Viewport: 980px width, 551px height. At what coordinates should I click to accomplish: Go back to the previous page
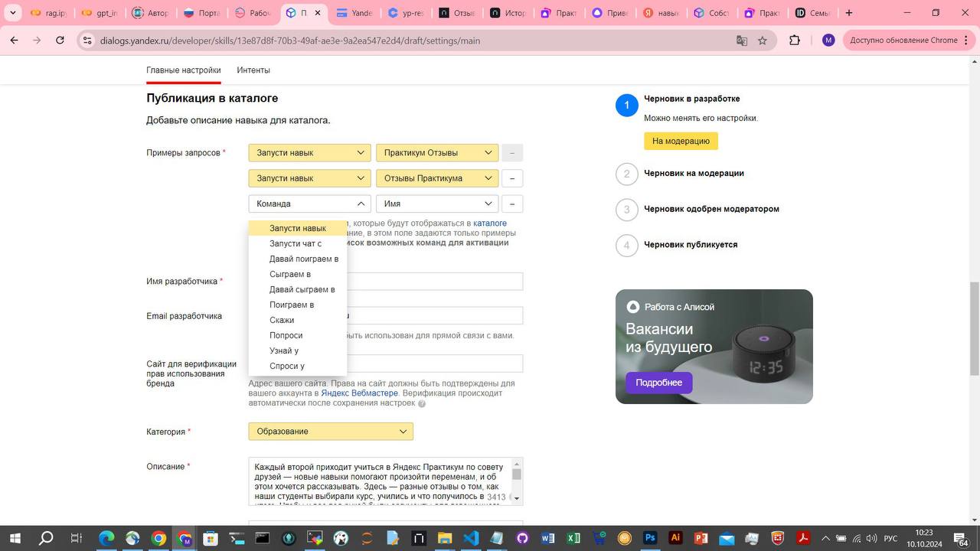(14, 41)
